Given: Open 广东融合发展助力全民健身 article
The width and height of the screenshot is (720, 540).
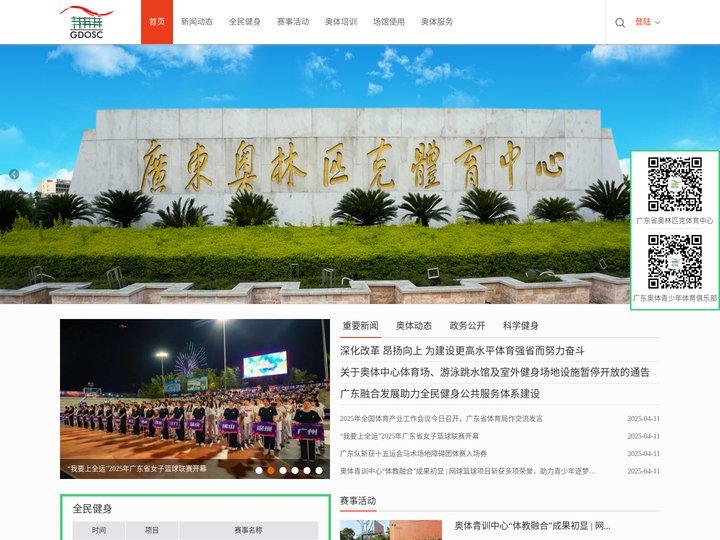Looking at the screenshot, I should 440,394.
